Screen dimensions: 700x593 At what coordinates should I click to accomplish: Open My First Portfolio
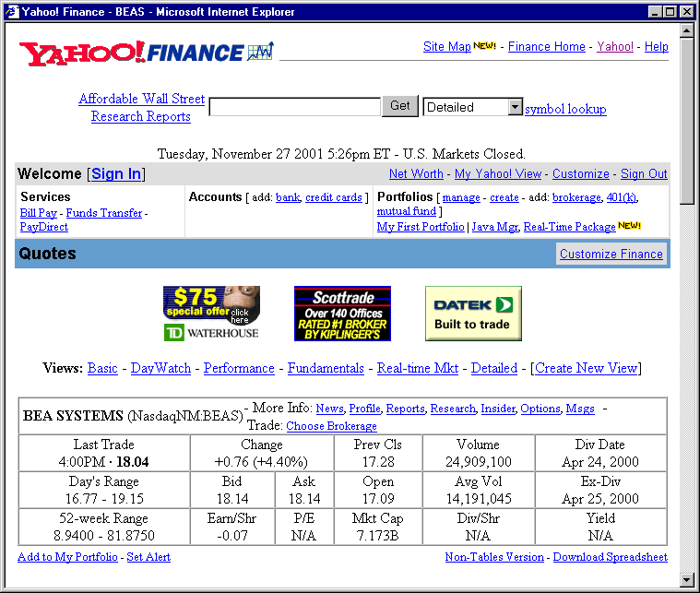coord(421,227)
